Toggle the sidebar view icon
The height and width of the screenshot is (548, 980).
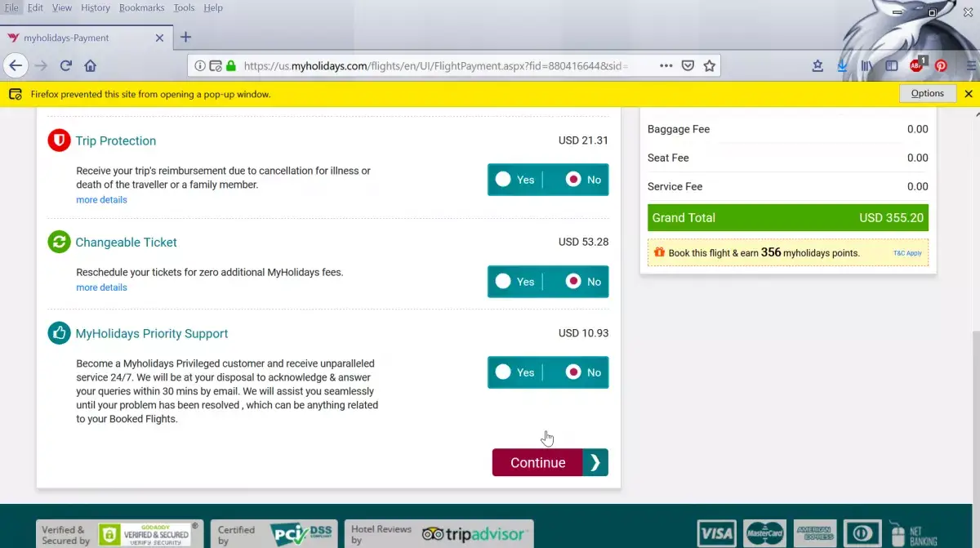click(892, 66)
